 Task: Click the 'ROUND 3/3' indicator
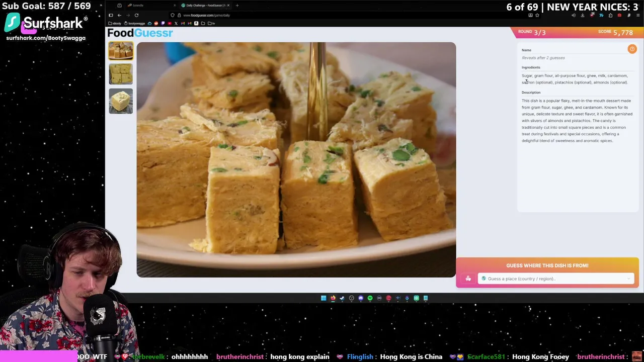point(532,32)
